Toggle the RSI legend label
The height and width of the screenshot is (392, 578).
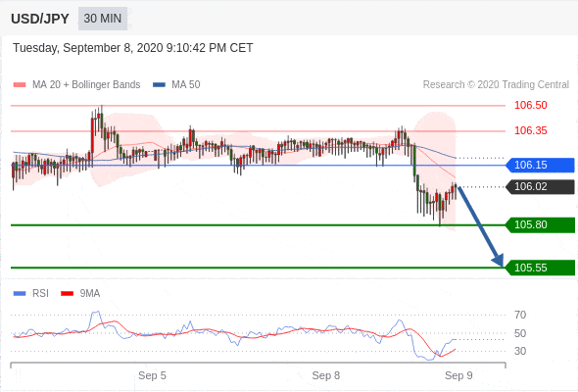[x=40, y=294]
